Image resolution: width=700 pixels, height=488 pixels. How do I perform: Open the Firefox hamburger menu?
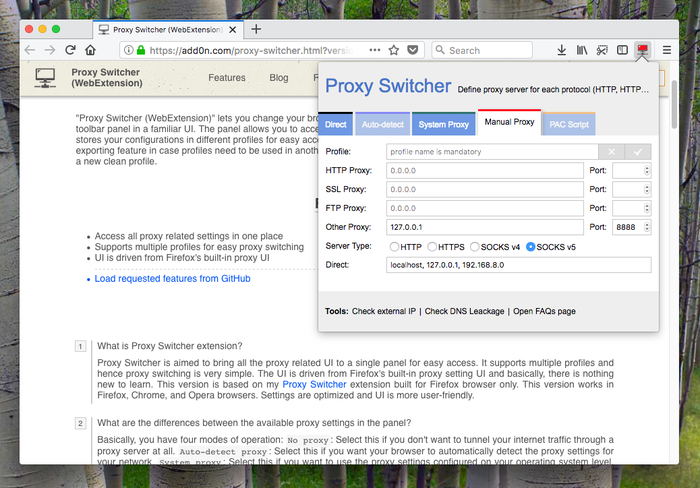(667, 50)
